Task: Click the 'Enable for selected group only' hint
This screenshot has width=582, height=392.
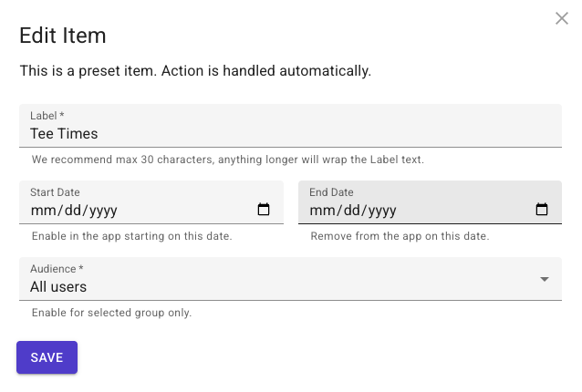Action: 111,313
